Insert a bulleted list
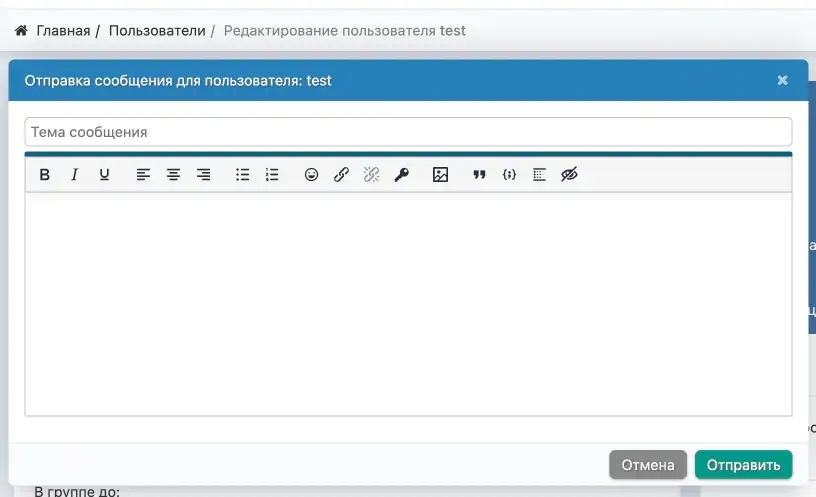Viewport: 816px width, 497px height. [242, 174]
